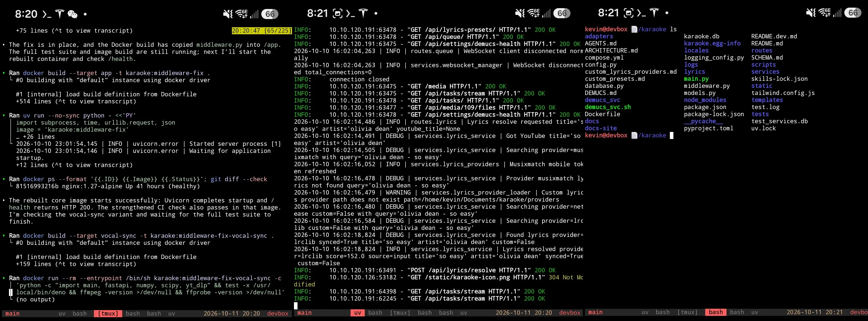The width and height of the screenshot is (868, 321).
Task: Tap the WeChat notification icon in status bar
Action: [72, 14]
